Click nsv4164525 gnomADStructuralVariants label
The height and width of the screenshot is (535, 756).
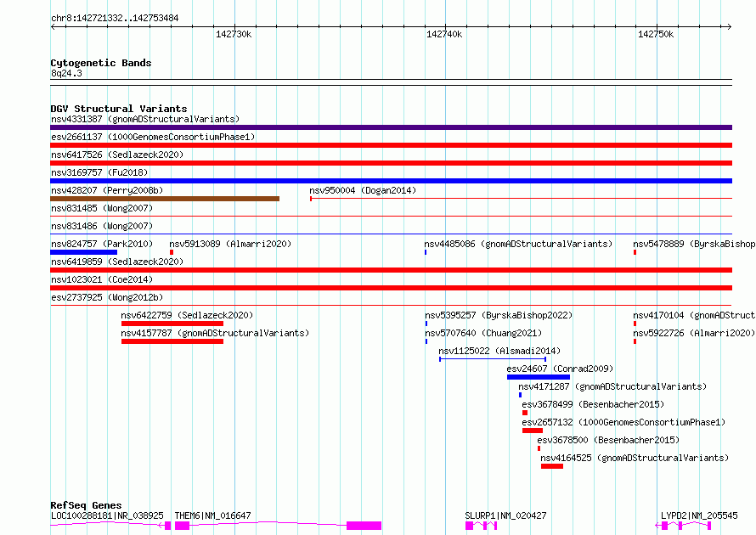(x=635, y=458)
